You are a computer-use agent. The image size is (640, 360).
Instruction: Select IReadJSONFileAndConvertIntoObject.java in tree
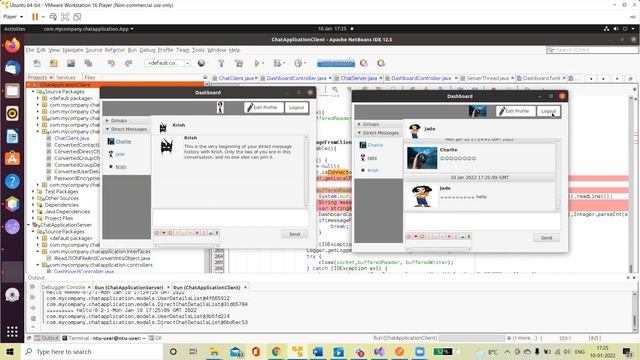(x=102, y=258)
